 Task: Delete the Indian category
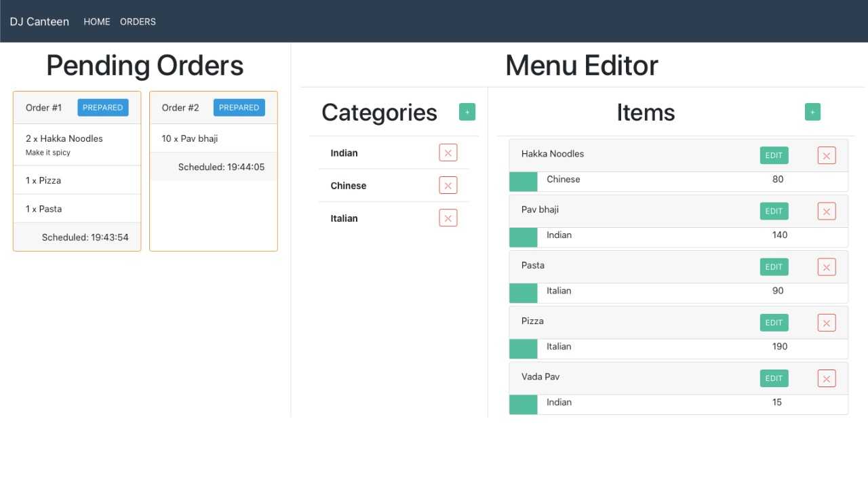click(448, 153)
